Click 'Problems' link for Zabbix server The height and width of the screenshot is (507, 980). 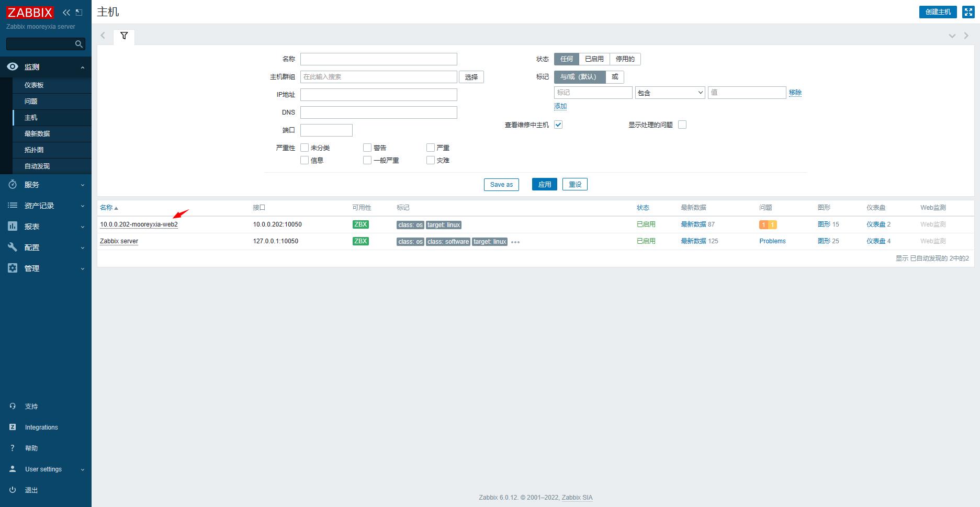pos(772,241)
